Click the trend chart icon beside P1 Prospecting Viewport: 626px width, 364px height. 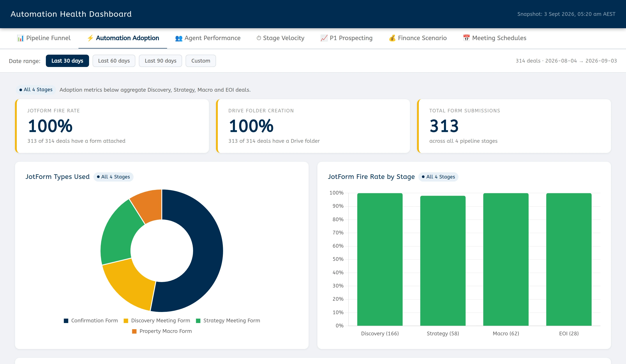(x=324, y=38)
